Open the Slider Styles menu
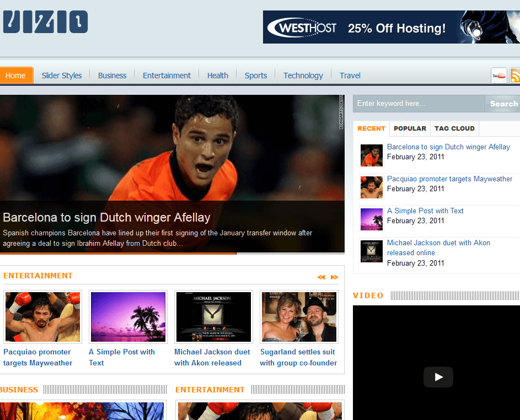 [x=62, y=76]
